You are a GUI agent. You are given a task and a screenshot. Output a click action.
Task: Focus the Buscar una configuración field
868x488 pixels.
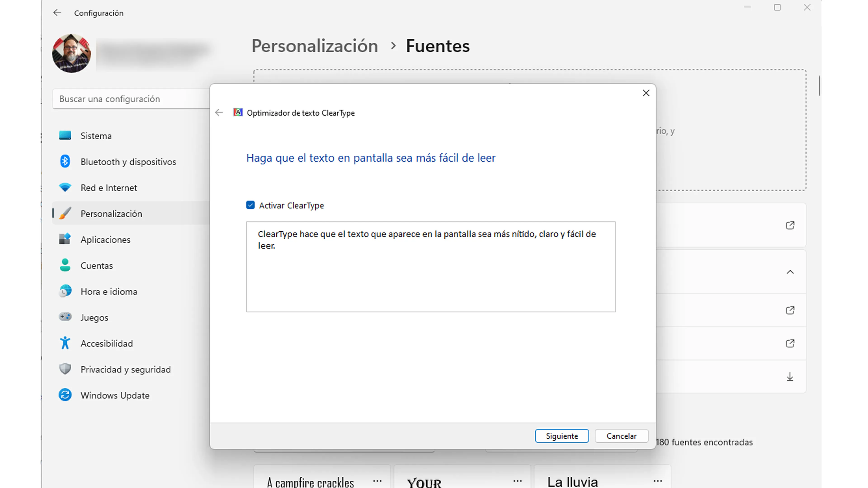[131, 99]
